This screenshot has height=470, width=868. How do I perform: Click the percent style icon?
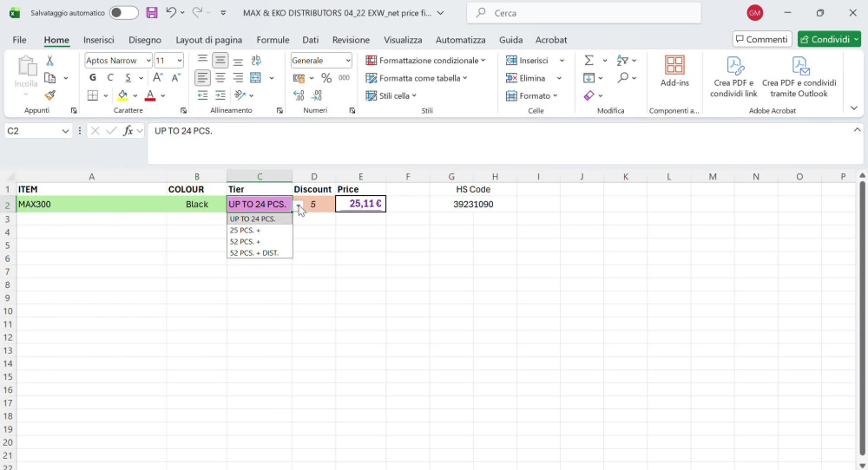pyautogui.click(x=326, y=78)
